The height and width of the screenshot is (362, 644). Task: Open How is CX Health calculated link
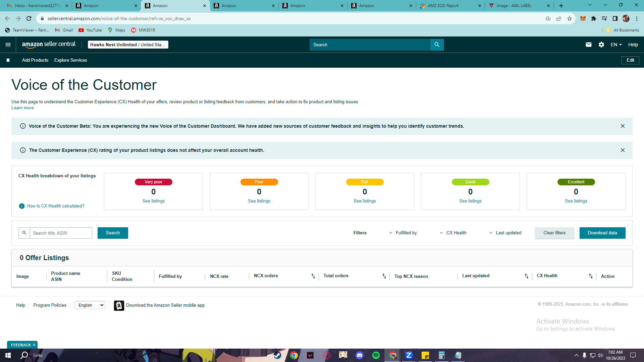55,206
